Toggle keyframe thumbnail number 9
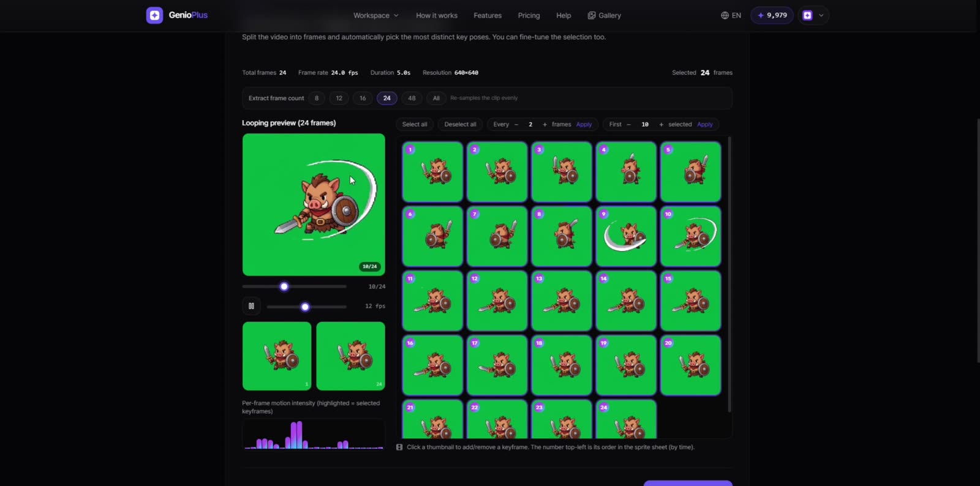 [x=626, y=236]
